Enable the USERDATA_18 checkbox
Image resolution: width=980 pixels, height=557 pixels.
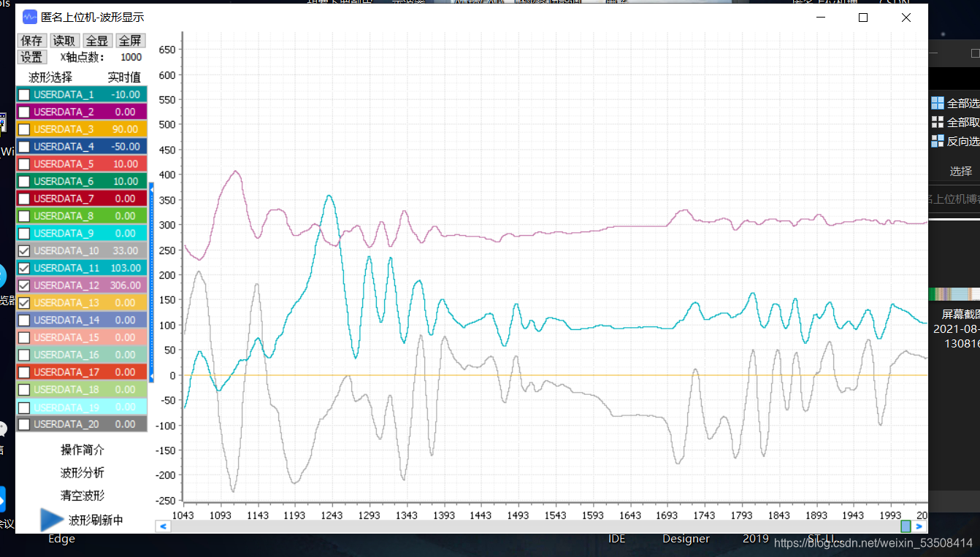point(24,389)
